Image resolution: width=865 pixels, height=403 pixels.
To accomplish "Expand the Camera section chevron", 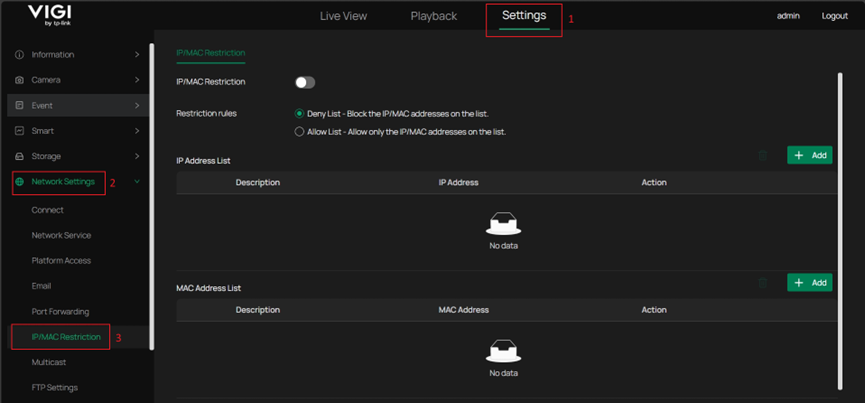I will click(x=137, y=80).
